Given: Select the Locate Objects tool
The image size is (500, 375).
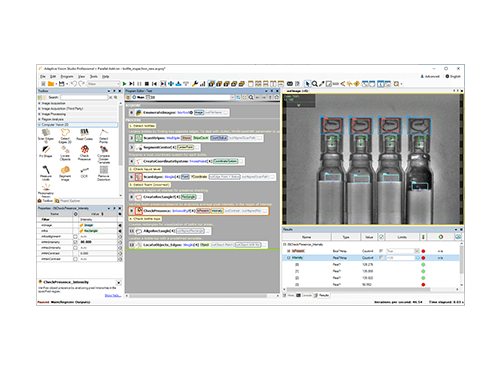Looking at the screenshot, I should (x=65, y=153).
